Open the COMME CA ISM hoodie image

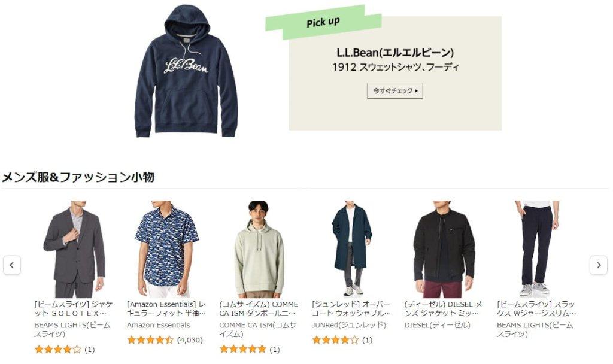pyautogui.click(x=259, y=249)
